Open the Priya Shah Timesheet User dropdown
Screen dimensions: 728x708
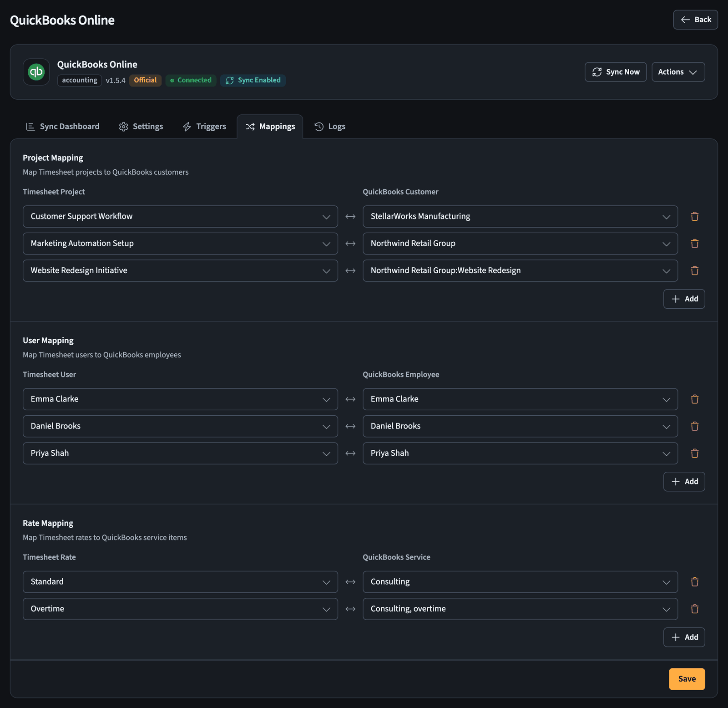180,453
